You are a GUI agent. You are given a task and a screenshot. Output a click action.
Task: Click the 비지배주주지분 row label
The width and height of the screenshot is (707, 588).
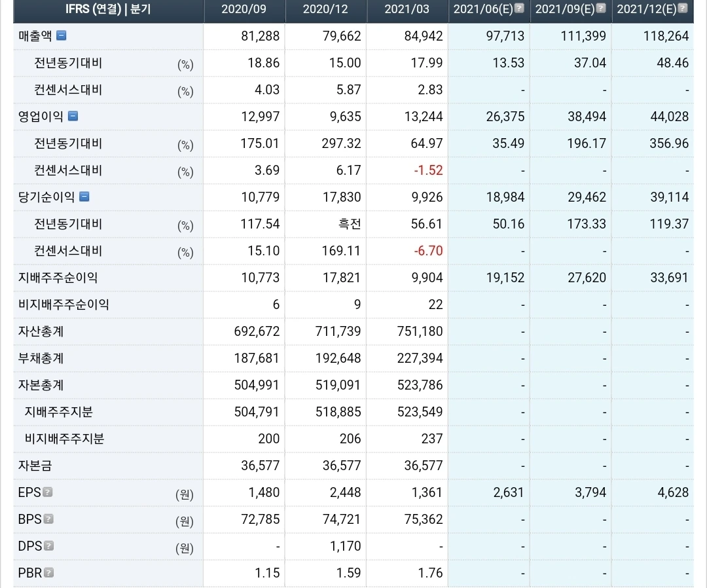click(x=64, y=438)
